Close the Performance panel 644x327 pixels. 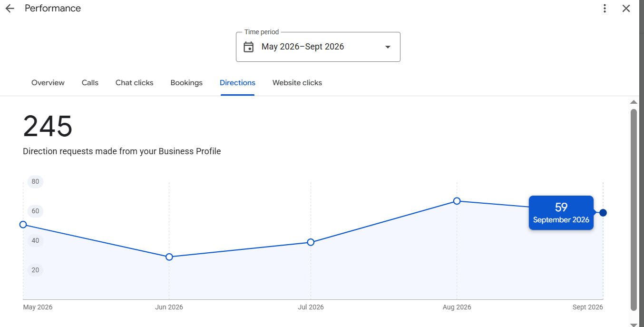(626, 9)
